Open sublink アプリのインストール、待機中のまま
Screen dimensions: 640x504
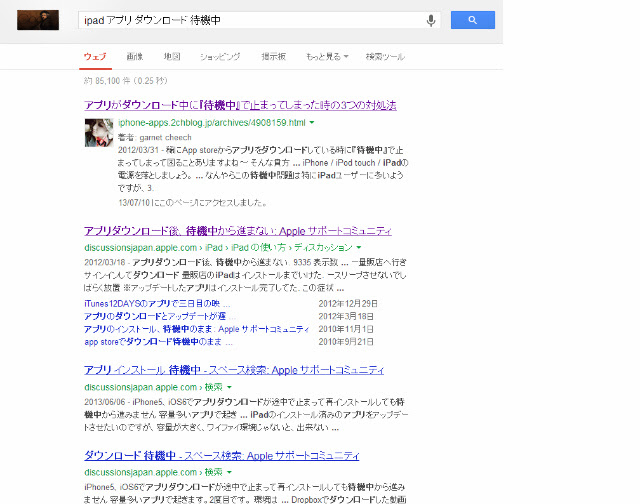196,329
